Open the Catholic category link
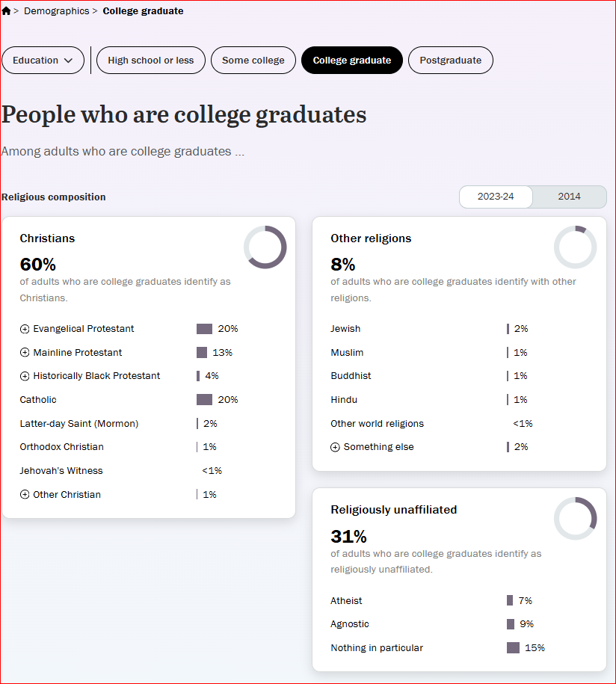Viewport: 616px width, 684px height. [x=38, y=400]
